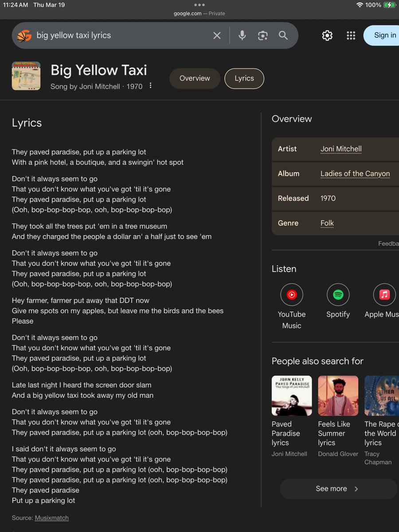Image resolution: width=399 pixels, height=532 pixels.
Task: Tap the three-dot multitasking control at top
Action: (x=199, y=5)
